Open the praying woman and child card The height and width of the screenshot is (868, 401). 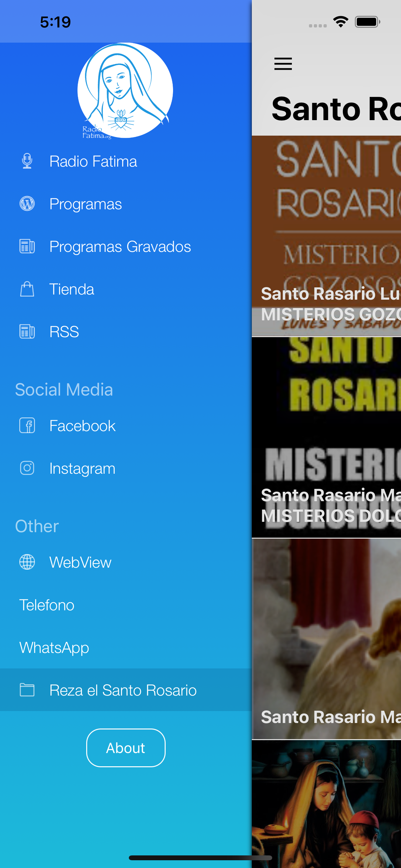click(326, 804)
